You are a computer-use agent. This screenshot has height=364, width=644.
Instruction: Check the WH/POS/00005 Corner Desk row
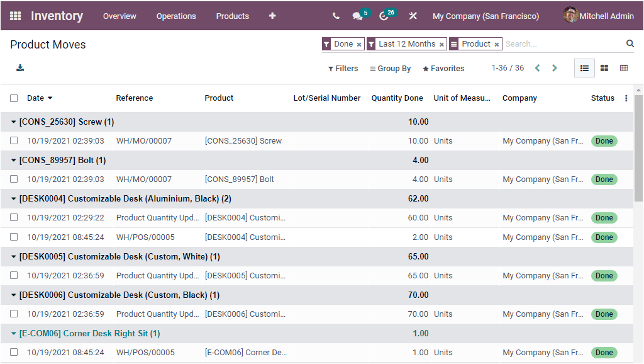pos(14,352)
